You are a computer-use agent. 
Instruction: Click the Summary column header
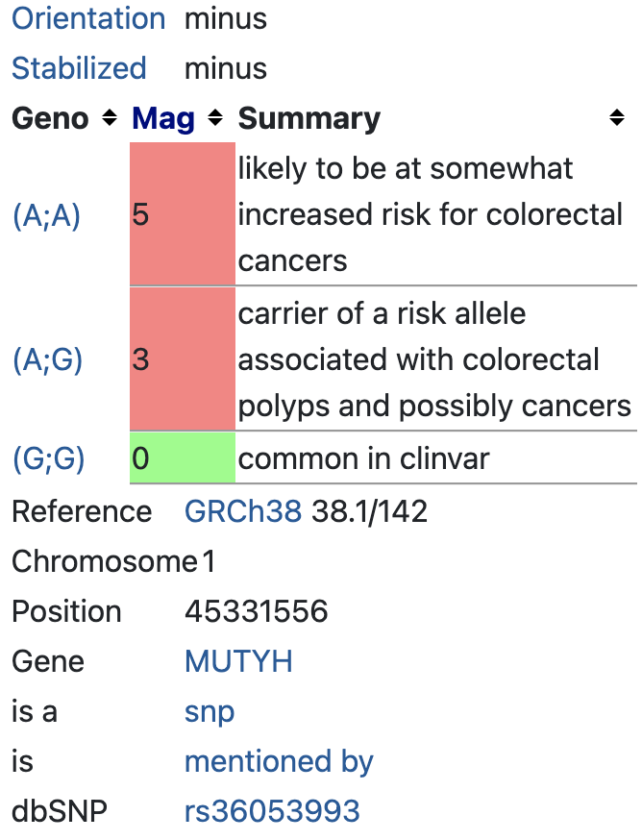309,118
